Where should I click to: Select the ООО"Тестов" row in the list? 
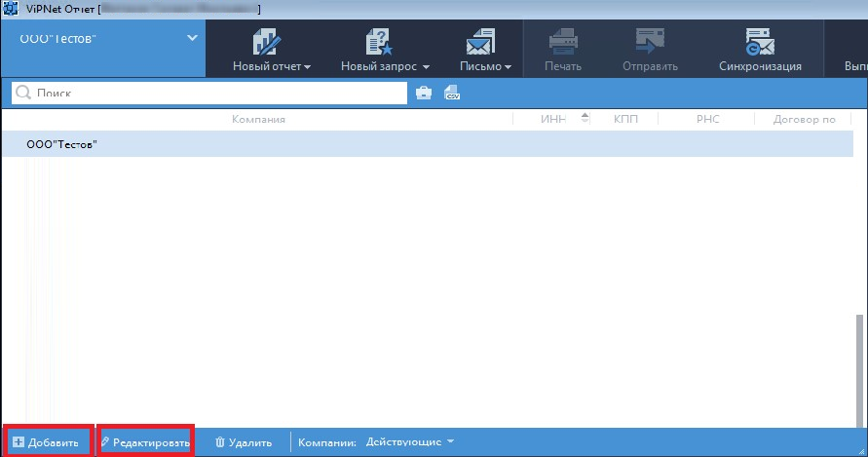(390, 144)
